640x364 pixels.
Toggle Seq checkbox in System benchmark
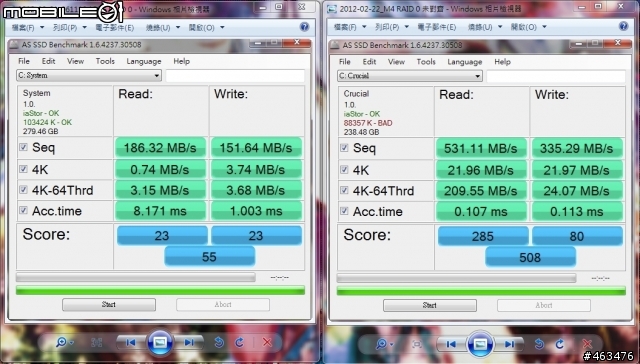pos(23,147)
